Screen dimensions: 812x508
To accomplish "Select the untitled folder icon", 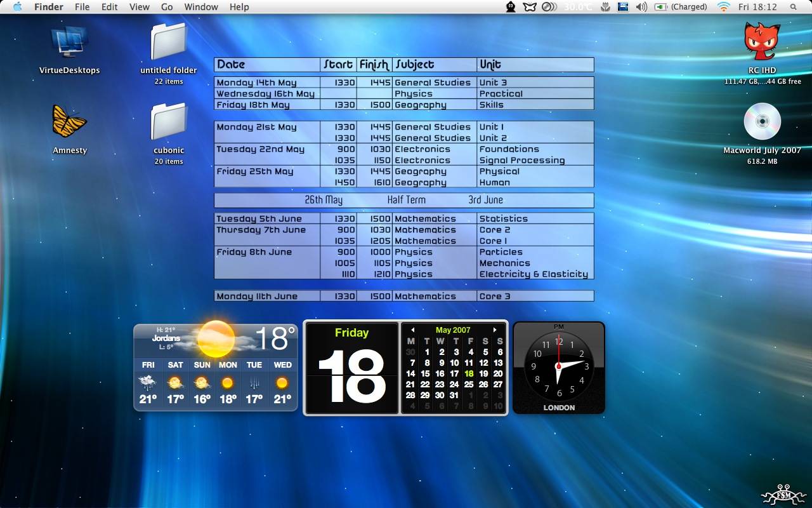I will pos(169,43).
